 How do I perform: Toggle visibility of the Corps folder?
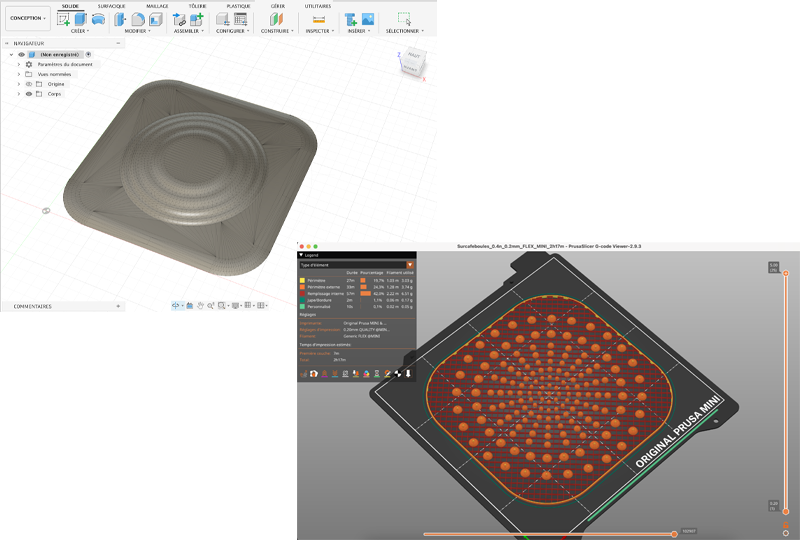pyautogui.click(x=28, y=94)
